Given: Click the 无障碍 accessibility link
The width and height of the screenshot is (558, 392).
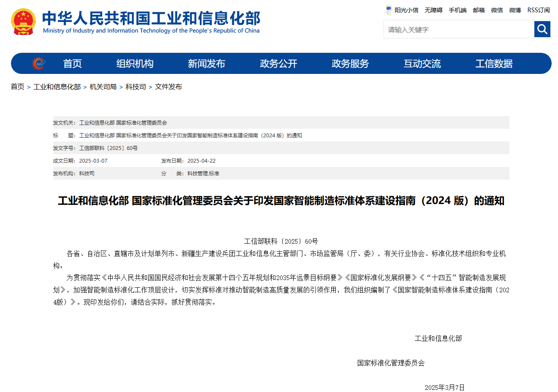Looking at the screenshot, I should coord(433,10).
